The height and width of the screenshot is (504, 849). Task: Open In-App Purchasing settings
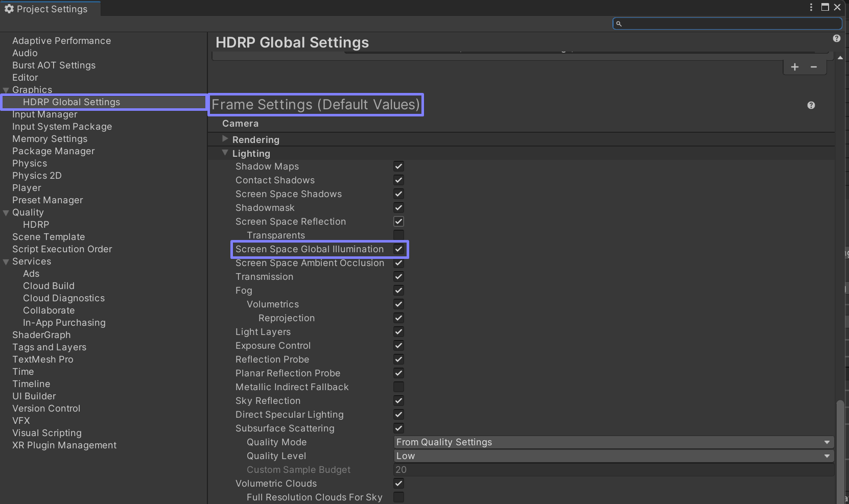coord(64,323)
